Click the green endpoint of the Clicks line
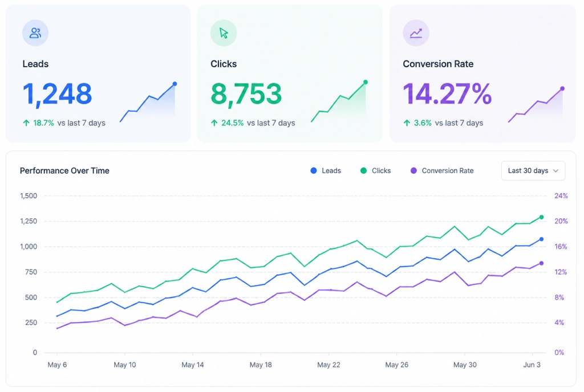 (x=542, y=217)
